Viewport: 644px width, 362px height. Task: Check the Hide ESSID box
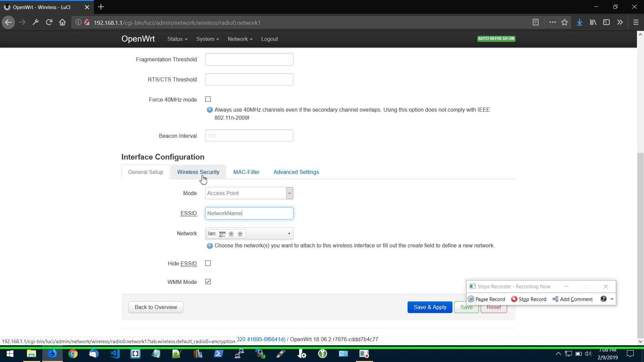click(208, 263)
